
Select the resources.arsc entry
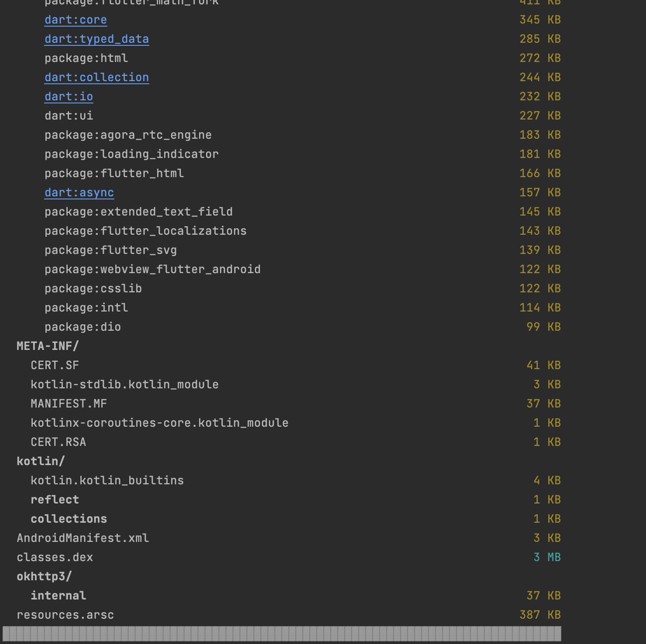(65, 614)
